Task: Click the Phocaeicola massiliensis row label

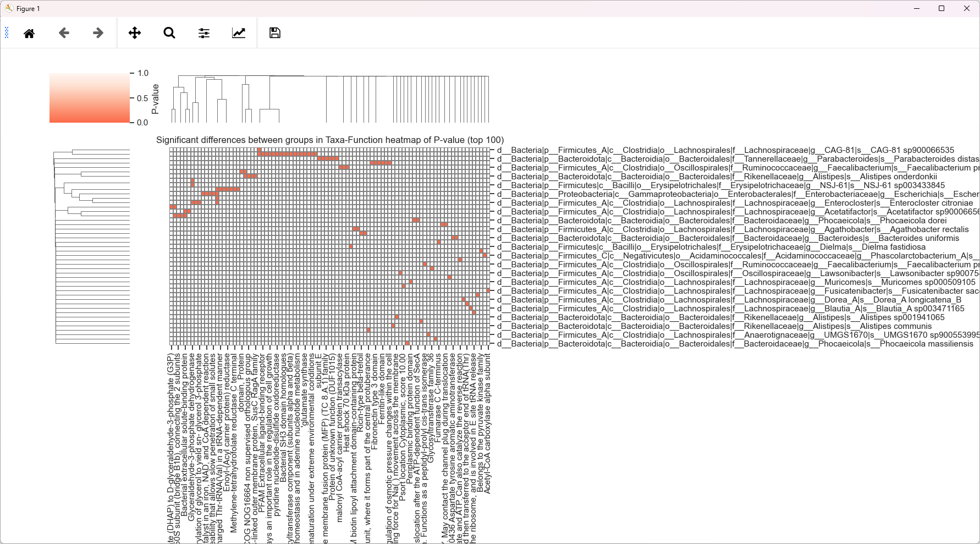Action: pos(735,344)
